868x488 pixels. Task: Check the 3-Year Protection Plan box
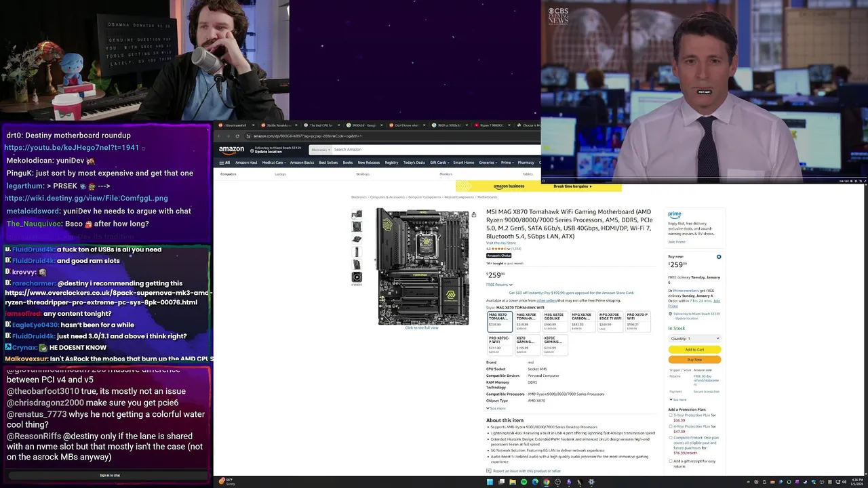(x=671, y=415)
